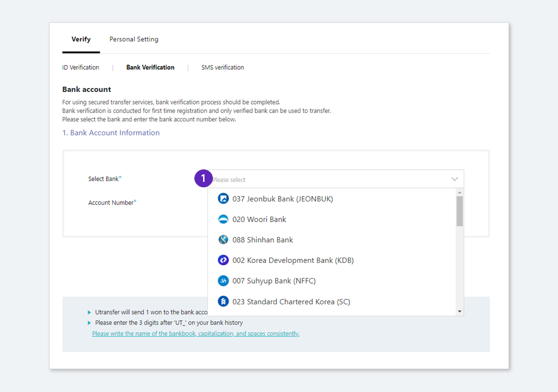Click the purple step 1 badge
The height and width of the screenshot is (392, 558).
[203, 178]
